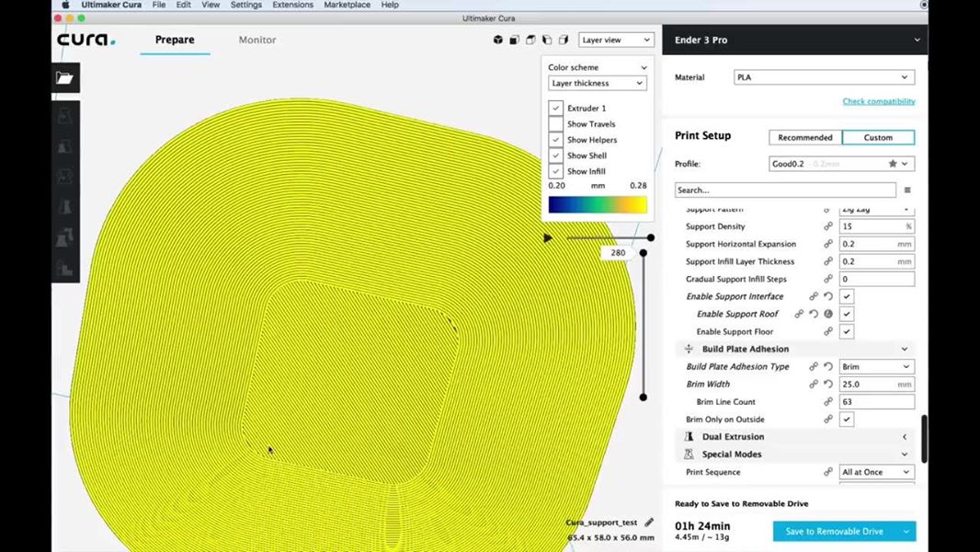Switch to the Monitor tab

click(x=257, y=40)
